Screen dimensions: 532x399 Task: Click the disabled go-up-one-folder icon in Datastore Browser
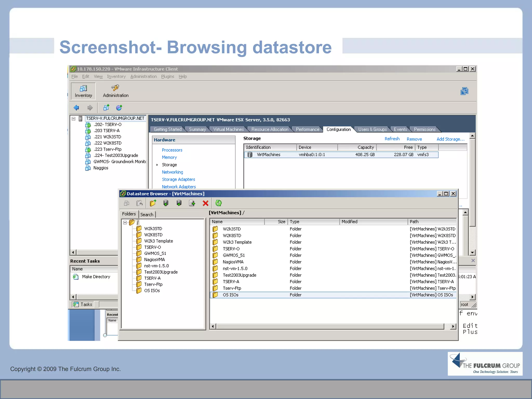point(139,203)
